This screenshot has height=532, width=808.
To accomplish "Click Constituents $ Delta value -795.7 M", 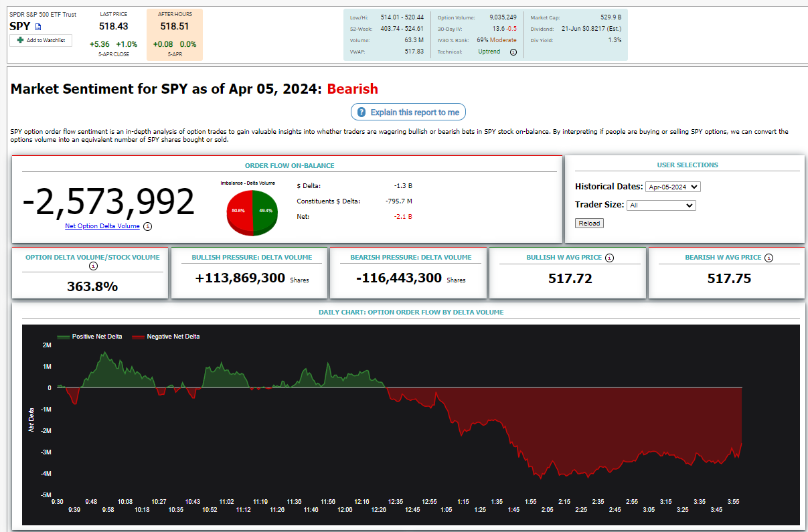I will pos(399,201).
